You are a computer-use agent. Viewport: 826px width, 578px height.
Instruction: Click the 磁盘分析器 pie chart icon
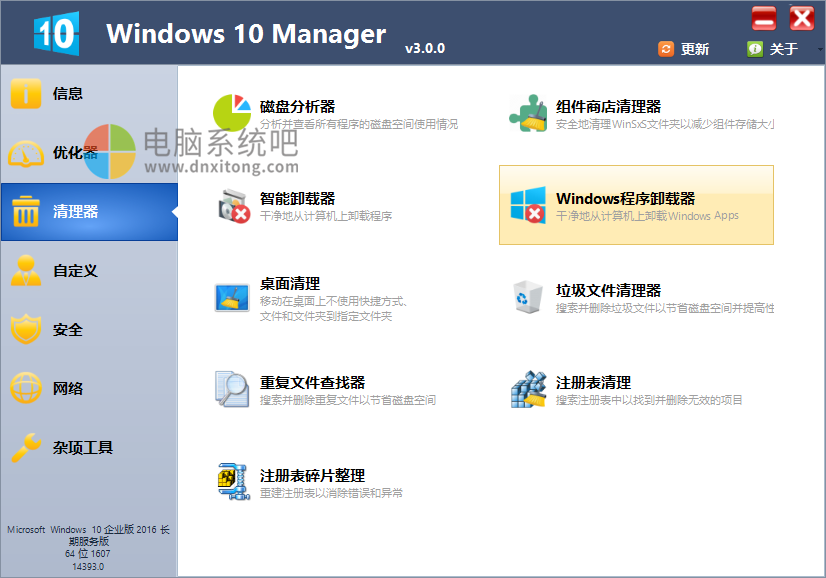click(232, 113)
